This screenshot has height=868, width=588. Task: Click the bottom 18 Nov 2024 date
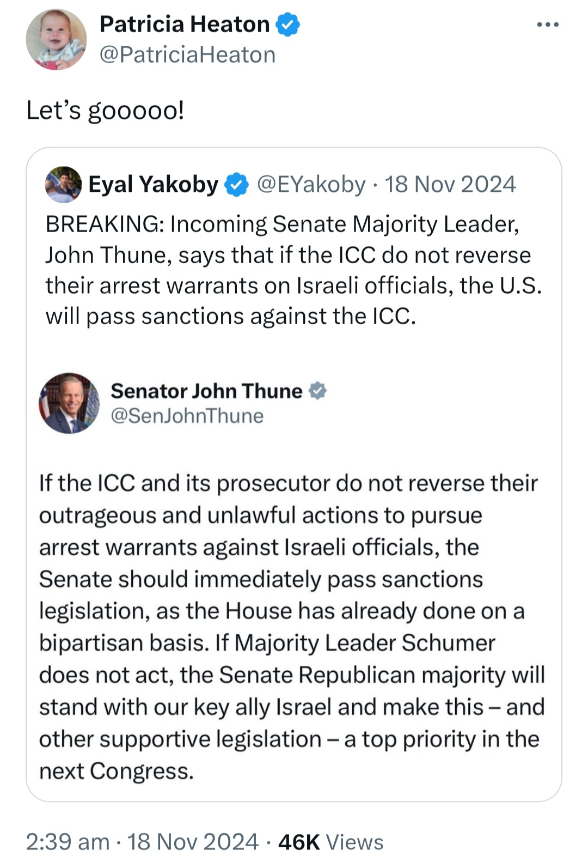point(193,842)
